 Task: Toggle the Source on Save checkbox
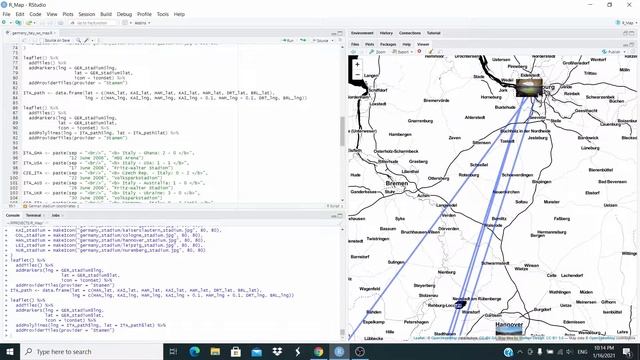coord(42,40)
